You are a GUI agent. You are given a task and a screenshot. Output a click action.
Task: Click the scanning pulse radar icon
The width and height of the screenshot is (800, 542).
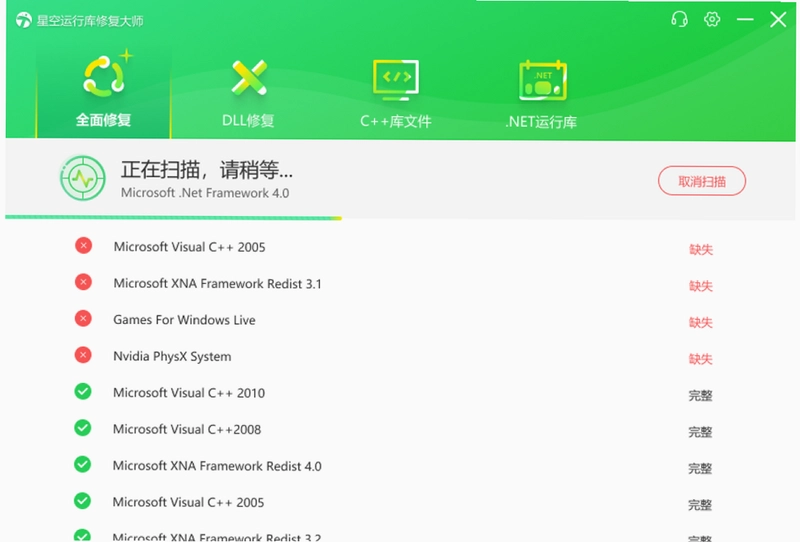click(x=83, y=178)
